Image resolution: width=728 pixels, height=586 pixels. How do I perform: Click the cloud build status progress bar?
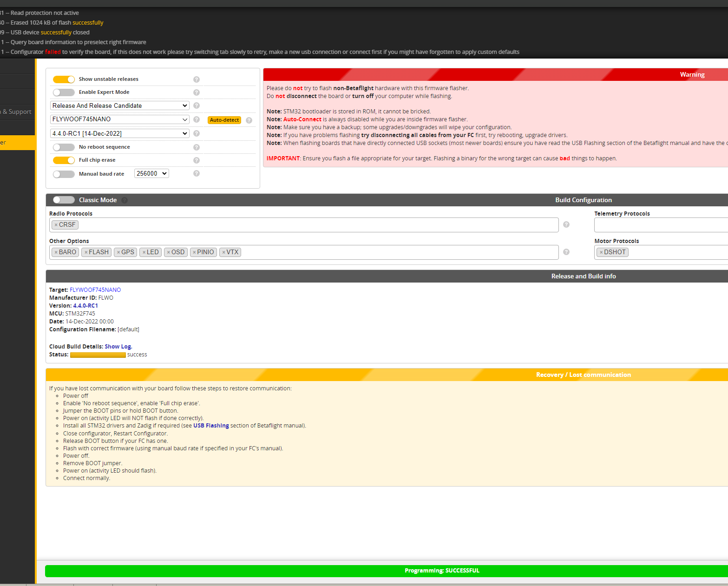click(98, 355)
